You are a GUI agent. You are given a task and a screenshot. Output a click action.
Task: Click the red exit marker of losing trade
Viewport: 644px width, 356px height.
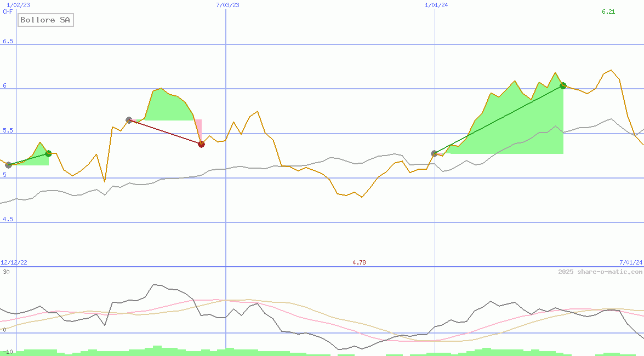(x=201, y=144)
